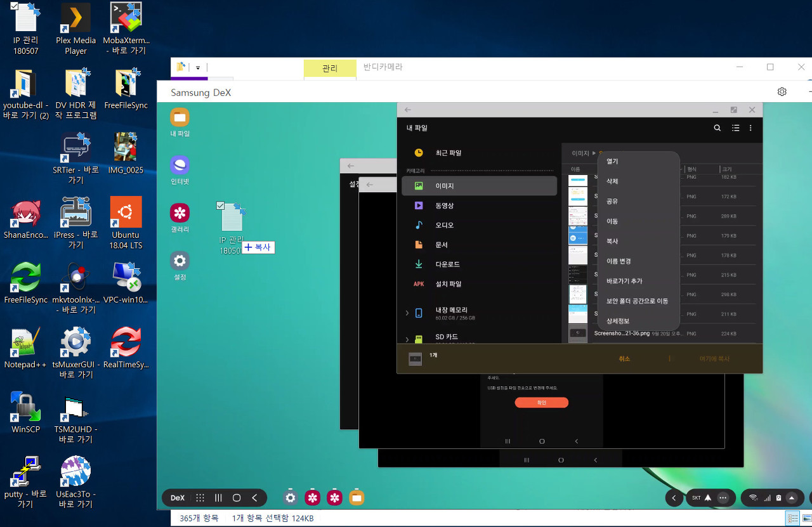This screenshot has height=527, width=812.
Task: Choose 이름 변경 from the context menu
Action: (638, 261)
